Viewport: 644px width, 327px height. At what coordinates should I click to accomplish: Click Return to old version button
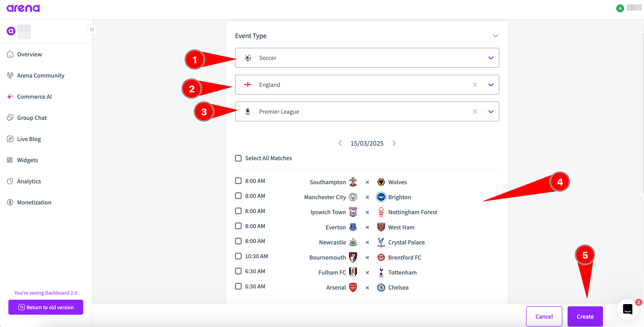pos(46,307)
